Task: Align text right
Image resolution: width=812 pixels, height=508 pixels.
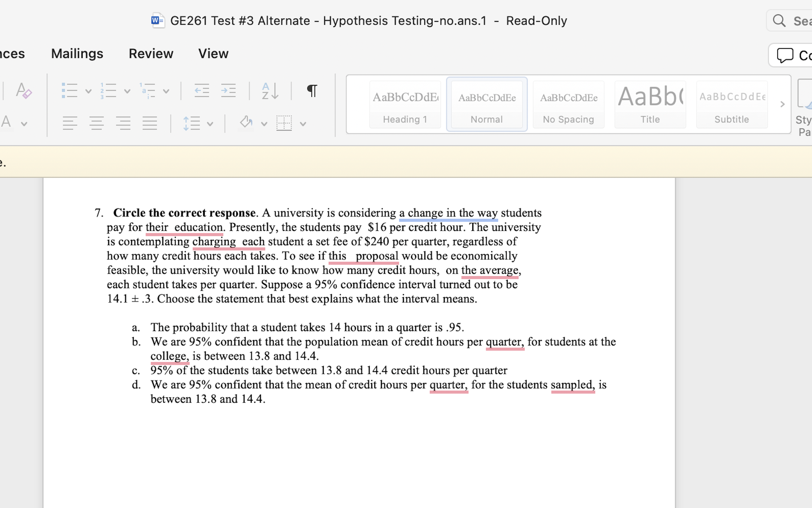Action: point(123,123)
